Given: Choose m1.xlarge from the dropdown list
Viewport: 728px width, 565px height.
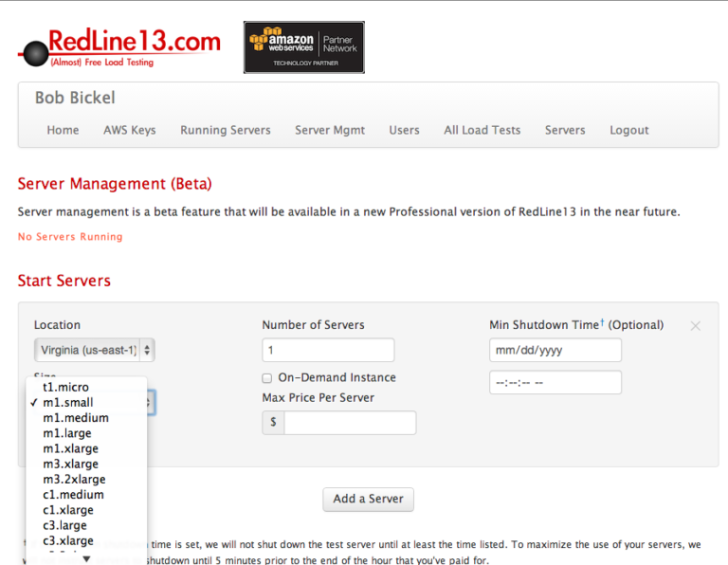Looking at the screenshot, I should [86, 448].
